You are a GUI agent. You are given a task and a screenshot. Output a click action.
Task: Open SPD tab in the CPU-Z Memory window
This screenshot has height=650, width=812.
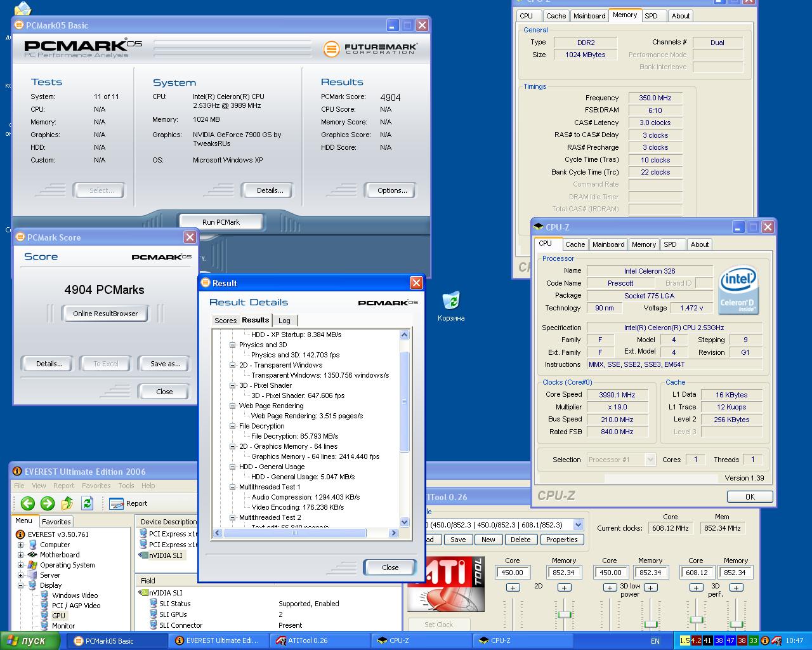pyautogui.click(x=652, y=16)
